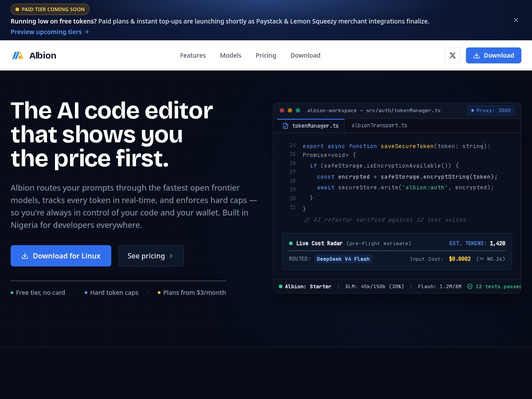Click the $0.0002 input cost value
This screenshot has height=399, width=532.
(460, 259)
